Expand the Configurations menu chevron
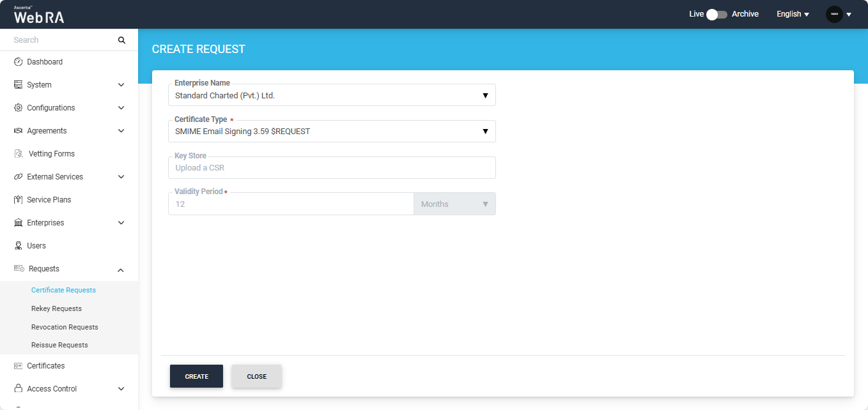The width and height of the screenshot is (868, 410). (121, 108)
